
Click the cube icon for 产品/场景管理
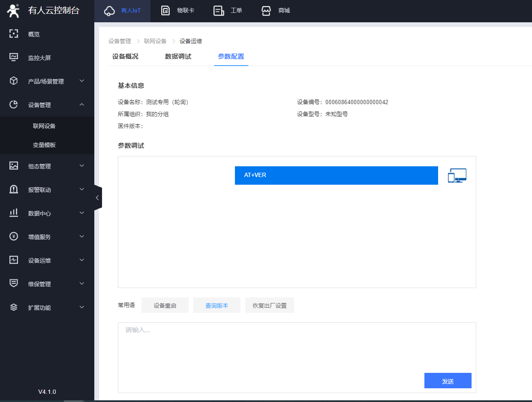tap(14, 81)
